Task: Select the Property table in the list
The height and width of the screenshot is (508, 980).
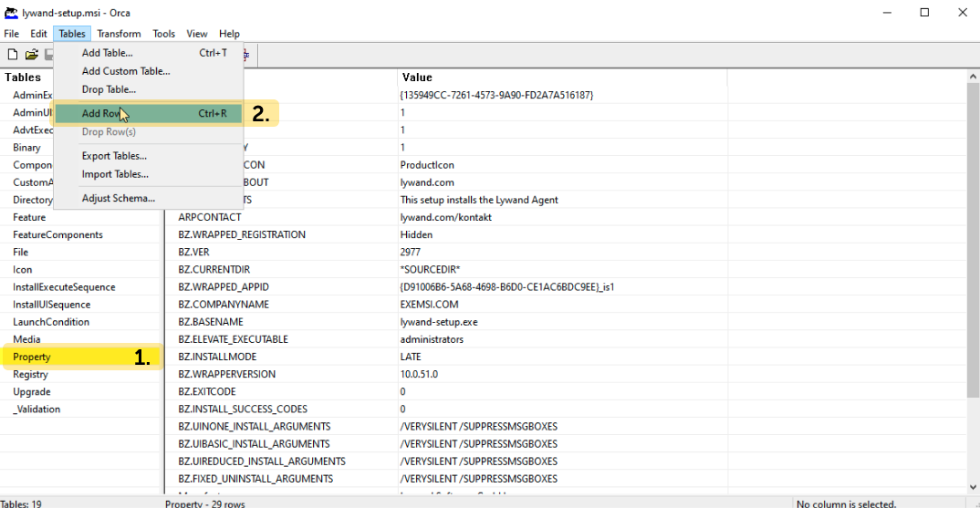Action: [x=32, y=357]
